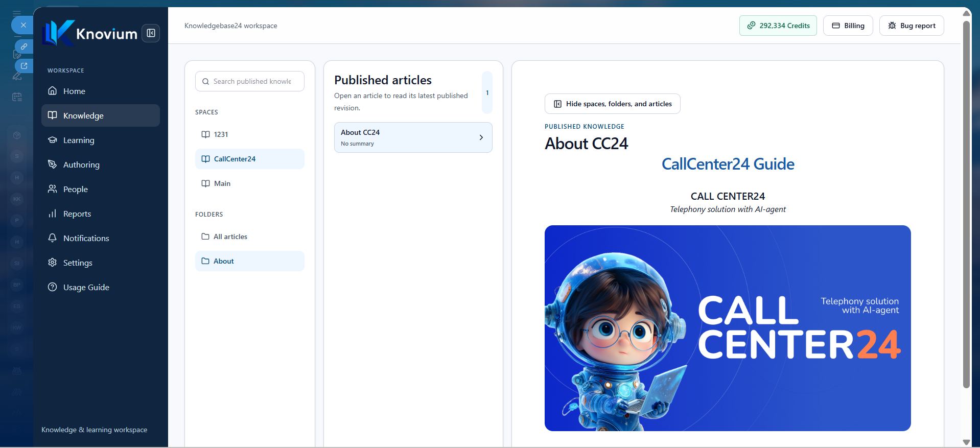Screen dimensions: 980x448
Task: Click the 'WORKSPACE' sidebar label
Action: pos(66,70)
